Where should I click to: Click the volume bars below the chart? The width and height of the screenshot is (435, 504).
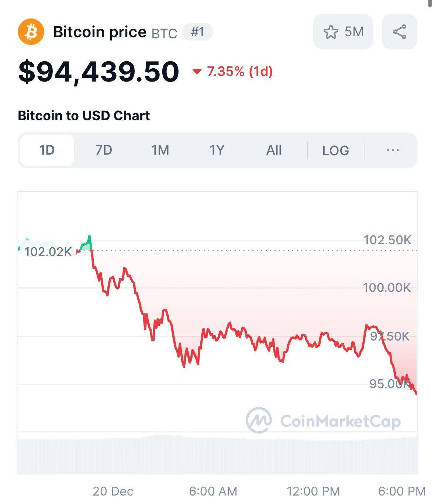pyautogui.click(x=218, y=456)
